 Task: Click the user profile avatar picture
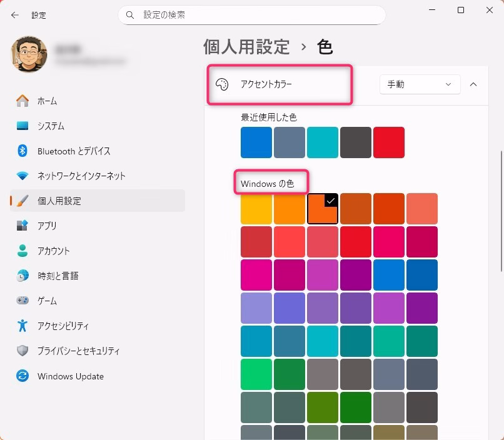29,54
